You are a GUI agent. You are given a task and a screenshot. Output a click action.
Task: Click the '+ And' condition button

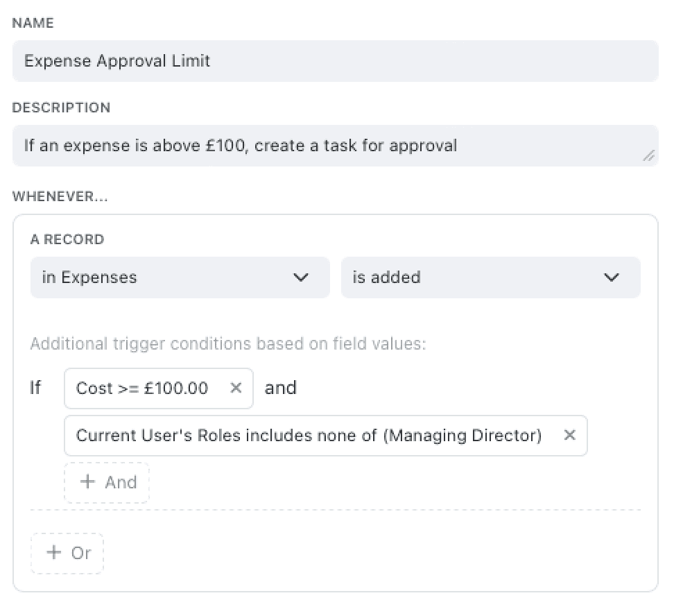[x=107, y=483]
